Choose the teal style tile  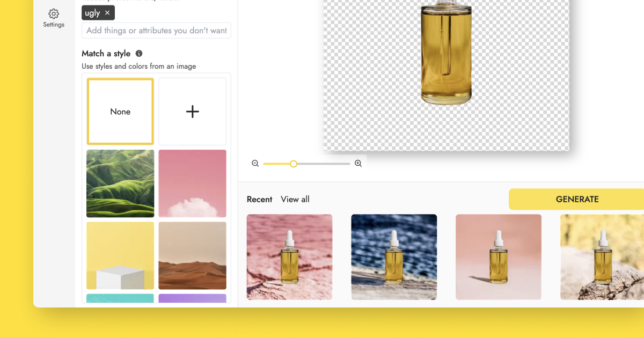pyautogui.click(x=120, y=298)
